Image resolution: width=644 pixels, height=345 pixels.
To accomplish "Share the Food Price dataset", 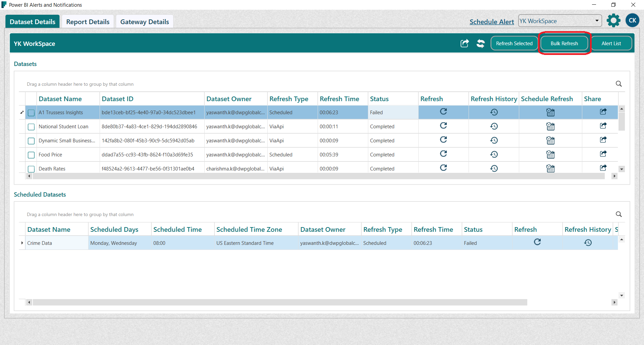I will (603, 154).
